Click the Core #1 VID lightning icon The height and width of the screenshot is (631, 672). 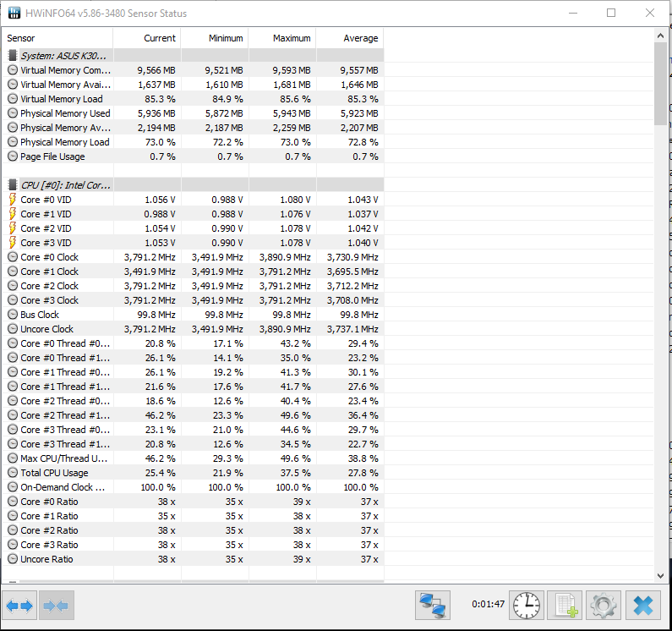point(13,214)
